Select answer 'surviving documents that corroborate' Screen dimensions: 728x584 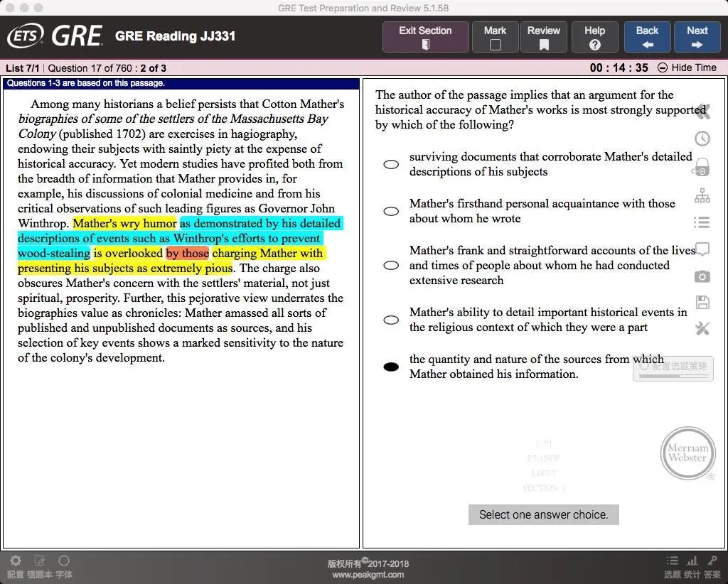pos(391,164)
